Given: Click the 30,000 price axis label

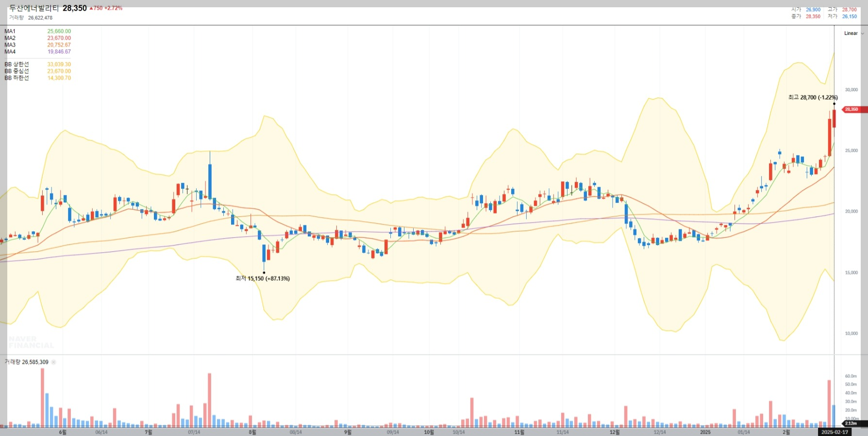Looking at the screenshot, I should (x=851, y=90).
